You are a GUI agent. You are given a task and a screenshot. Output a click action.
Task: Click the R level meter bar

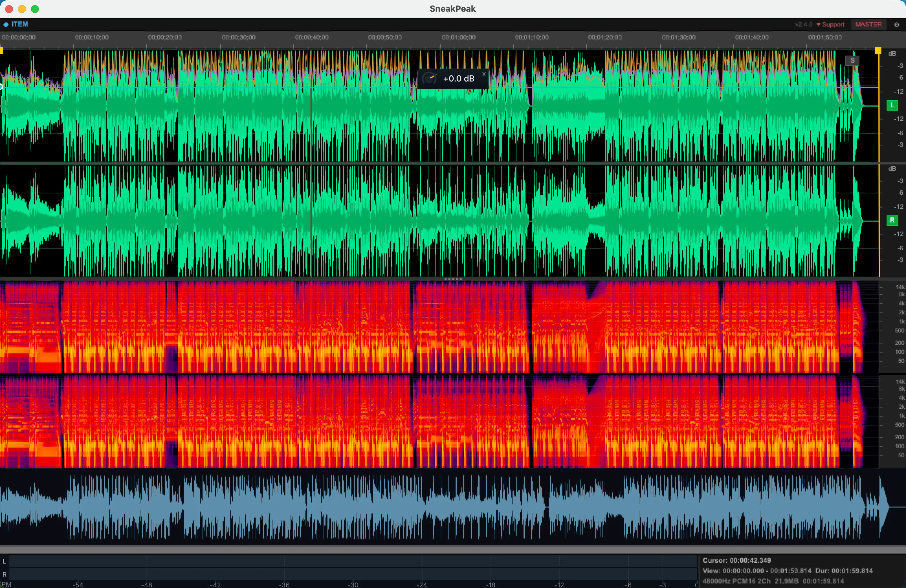pos(353,574)
